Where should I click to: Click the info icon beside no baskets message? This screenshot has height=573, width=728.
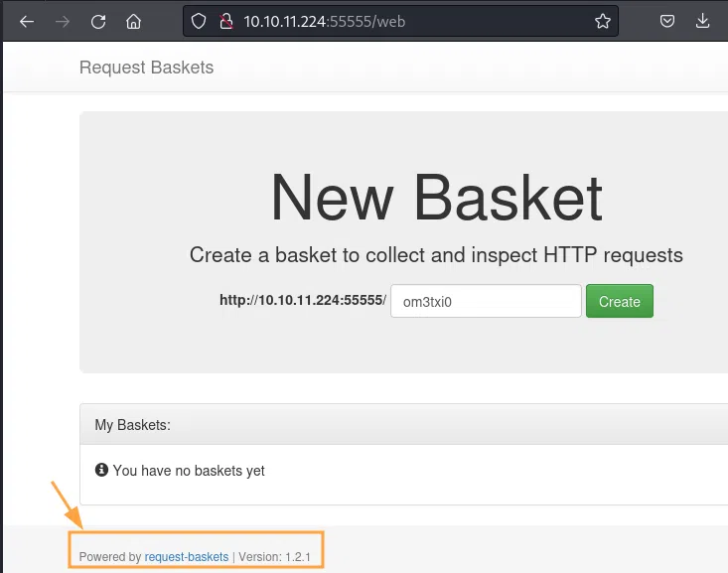pos(100,471)
